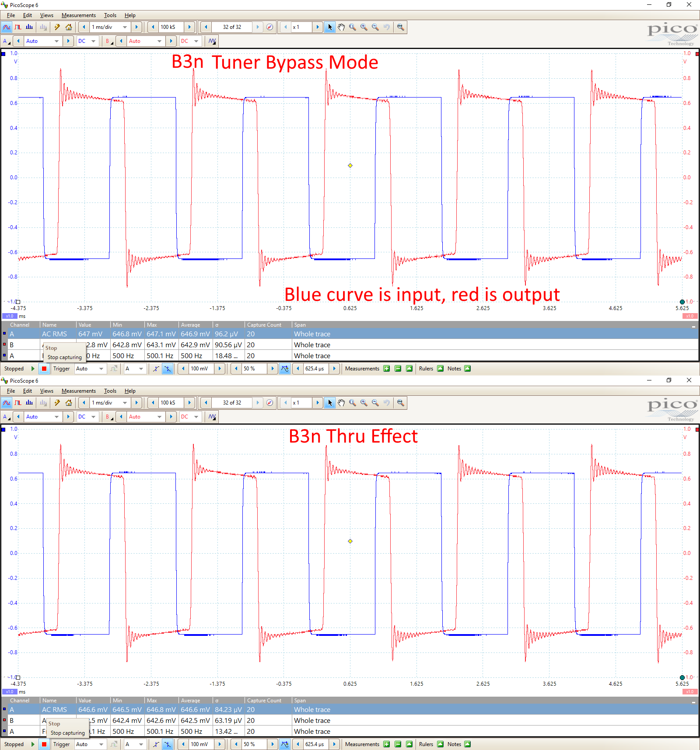The height and width of the screenshot is (750, 700).
Task: Click the Rulers icon in the Tuner Bypass window
Action: (441, 369)
